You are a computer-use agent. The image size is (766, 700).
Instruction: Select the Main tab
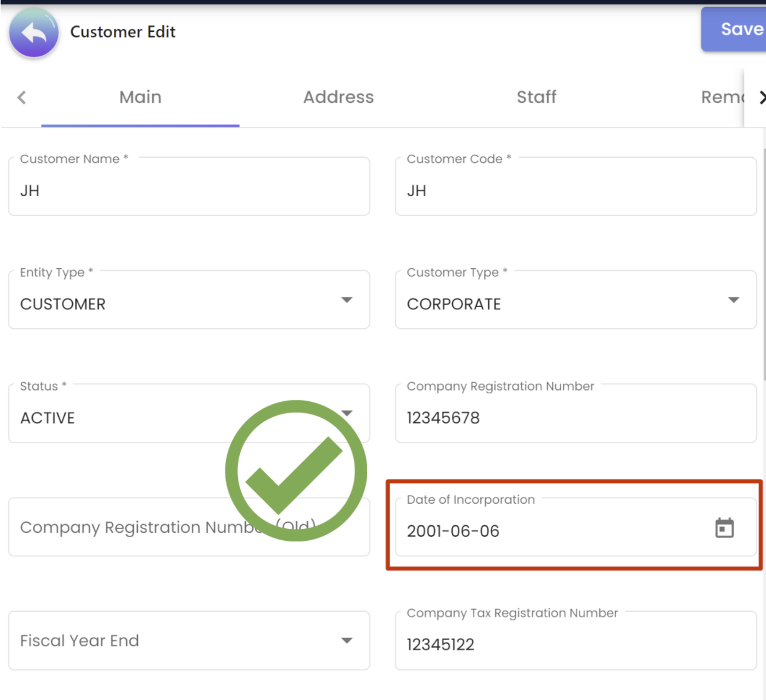coord(140,97)
